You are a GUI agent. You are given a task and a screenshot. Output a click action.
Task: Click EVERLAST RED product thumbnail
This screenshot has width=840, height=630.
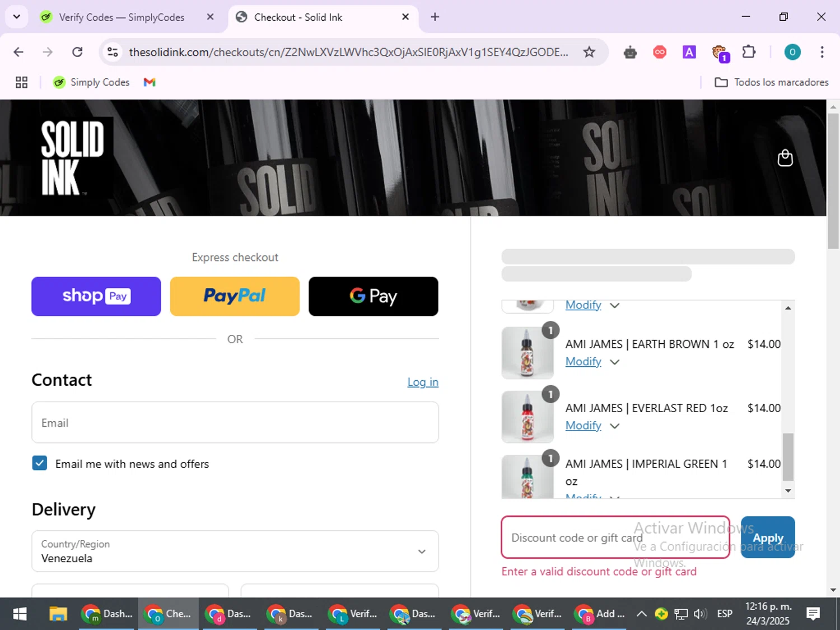pos(528,417)
